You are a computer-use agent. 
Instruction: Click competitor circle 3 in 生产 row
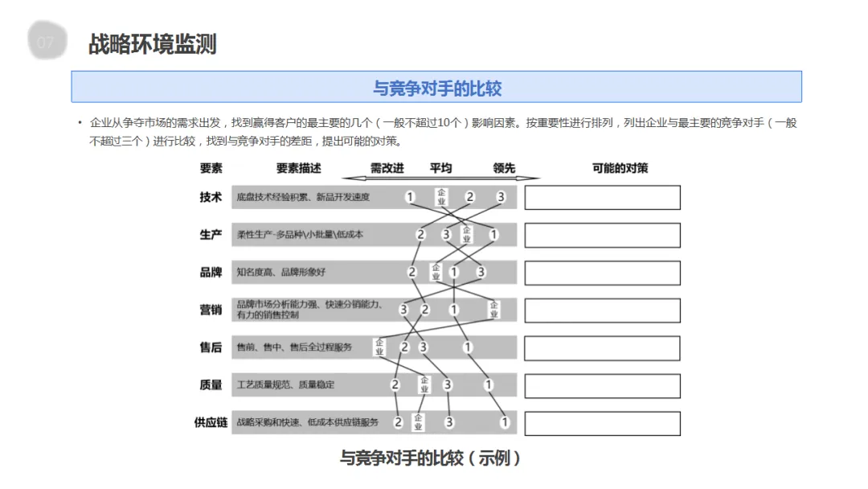coord(446,235)
